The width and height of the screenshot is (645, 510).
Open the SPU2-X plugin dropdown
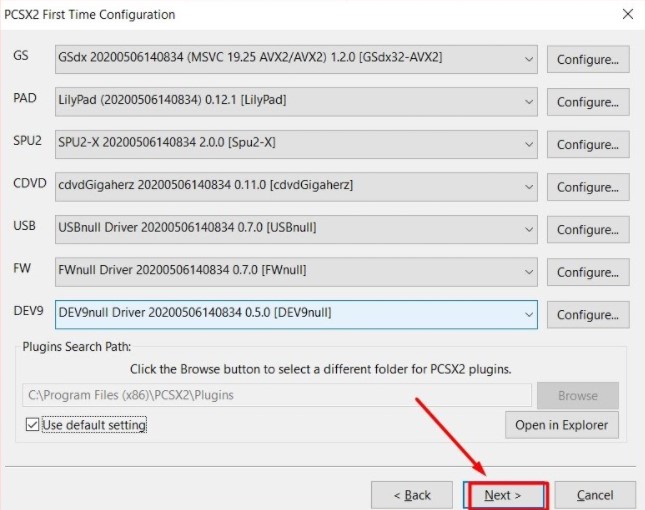[296, 143]
